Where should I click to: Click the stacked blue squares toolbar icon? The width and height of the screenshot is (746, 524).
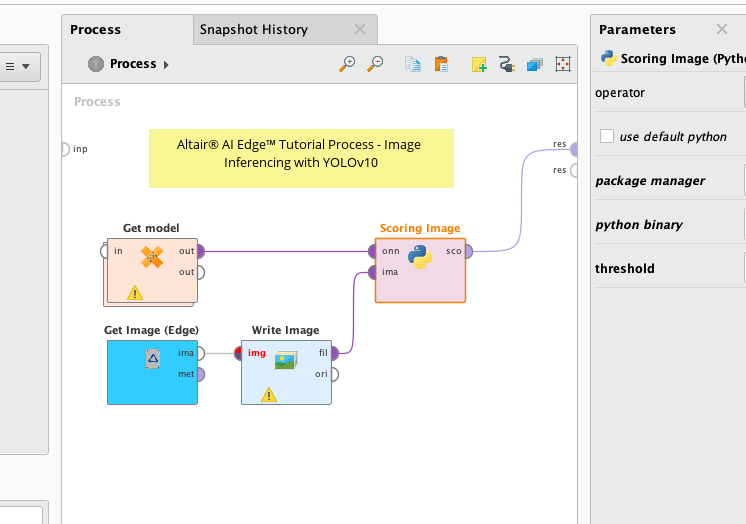pos(535,65)
